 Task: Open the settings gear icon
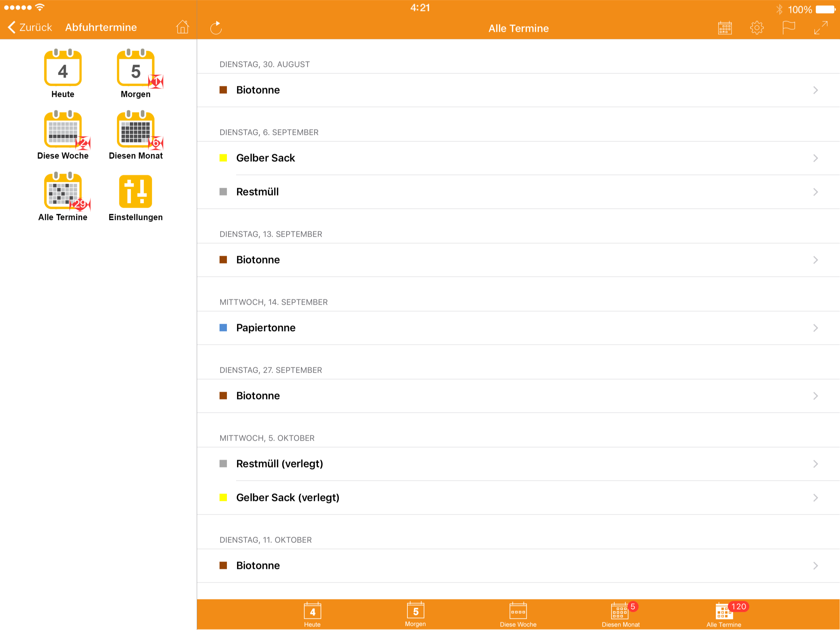(x=756, y=28)
